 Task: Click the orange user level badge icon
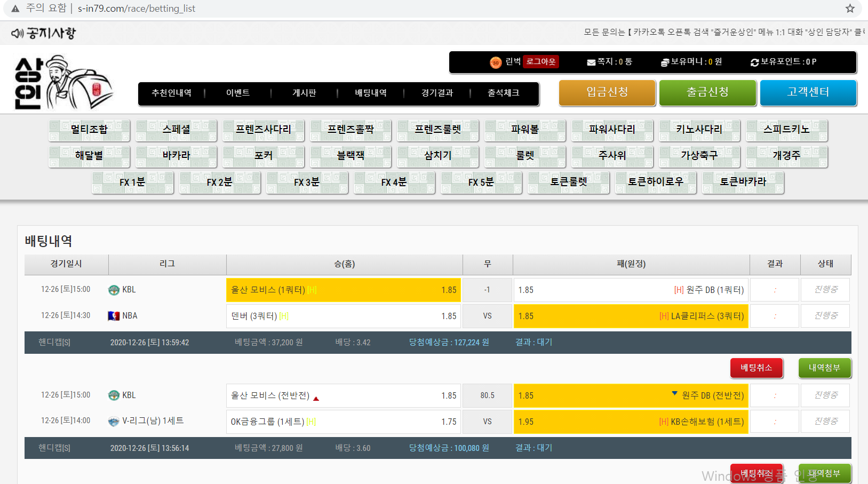(x=496, y=62)
